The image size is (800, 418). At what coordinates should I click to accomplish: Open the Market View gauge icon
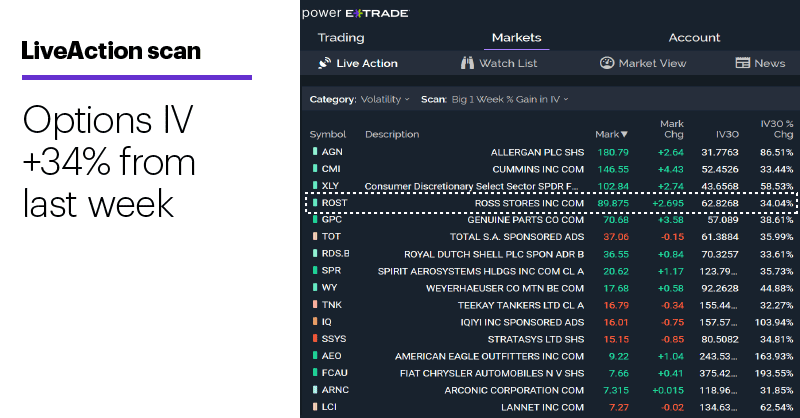pos(607,63)
